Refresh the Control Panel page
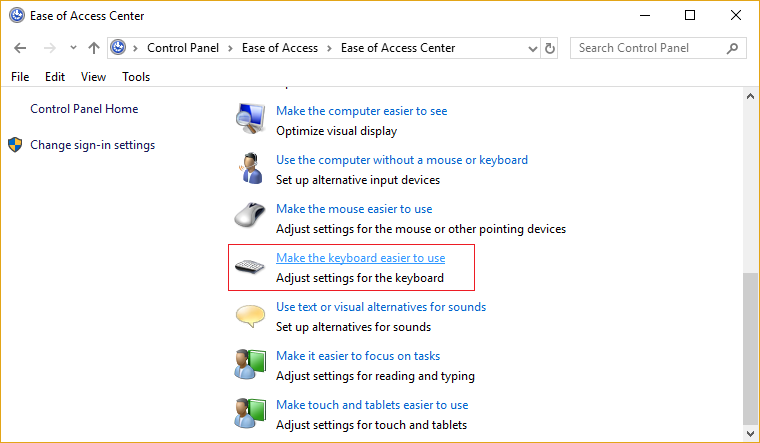The width and height of the screenshot is (760, 443). coord(550,48)
